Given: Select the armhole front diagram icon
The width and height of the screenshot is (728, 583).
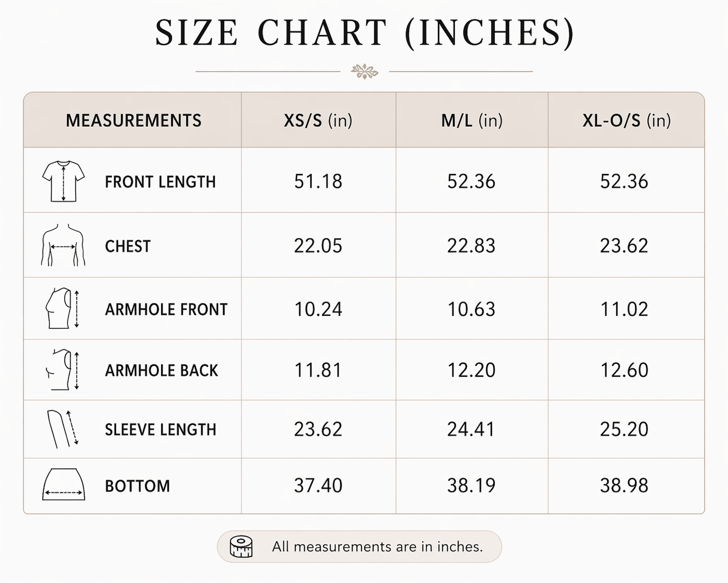Looking at the screenshot, I should click(63, 309).
